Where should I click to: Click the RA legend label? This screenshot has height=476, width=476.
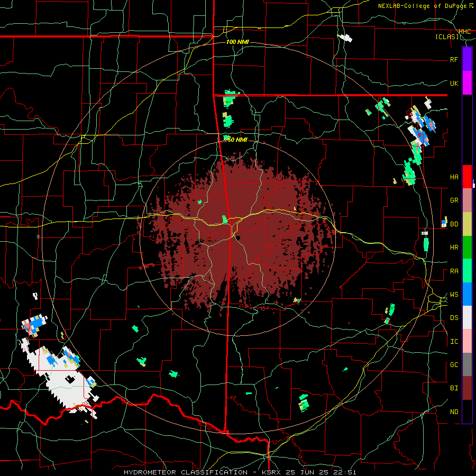click(x=454, y=271)
